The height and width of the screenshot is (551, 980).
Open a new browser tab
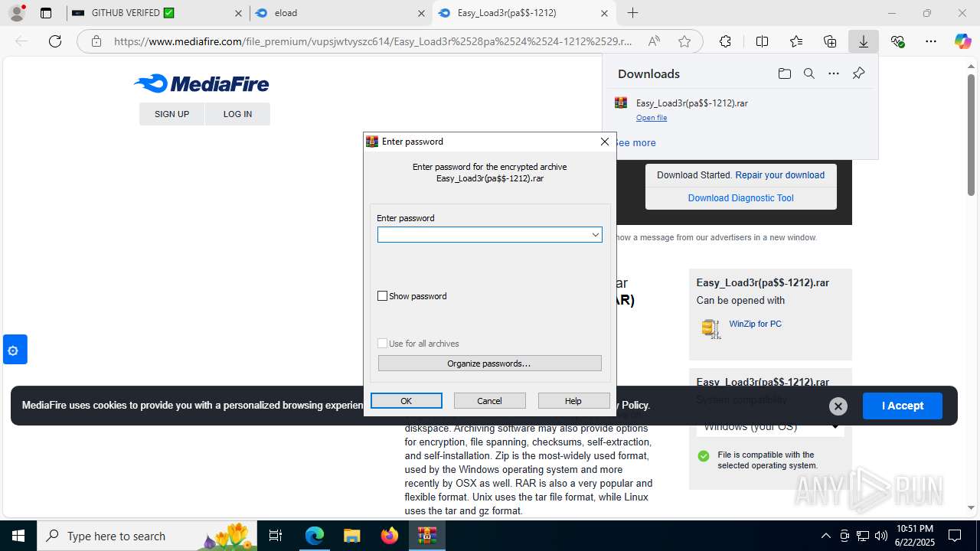632,13
